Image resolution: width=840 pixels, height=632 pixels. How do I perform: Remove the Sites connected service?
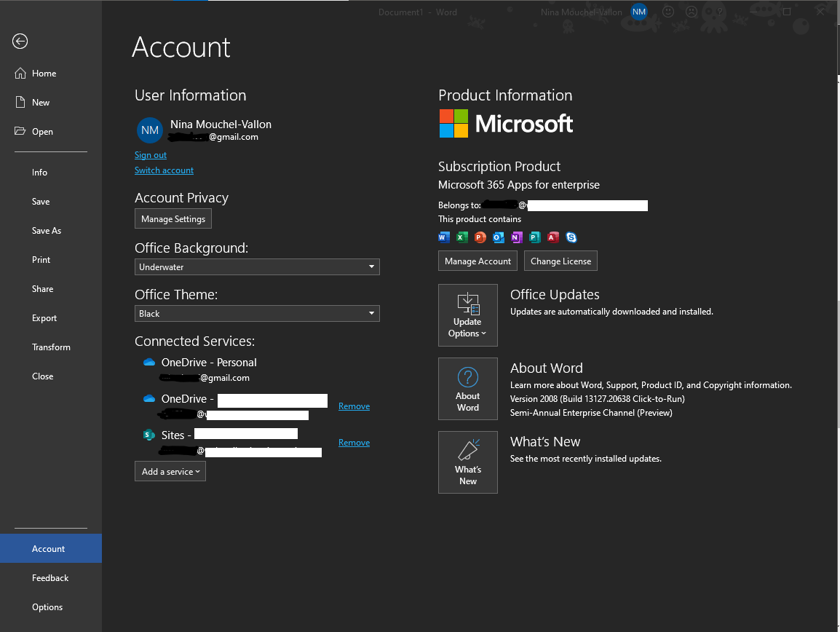pos(354,443)
